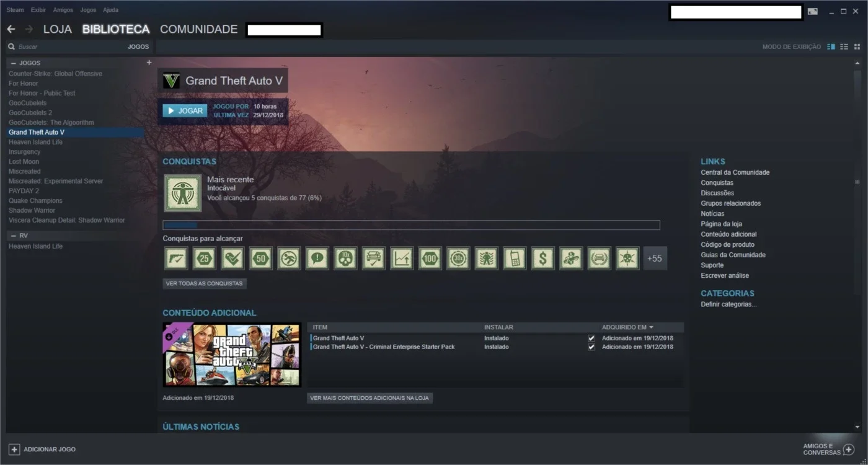Click ADICIONAR JOGO label
Image resolution: width=868 pixels, height=465 pixels.
pos(50,449)
